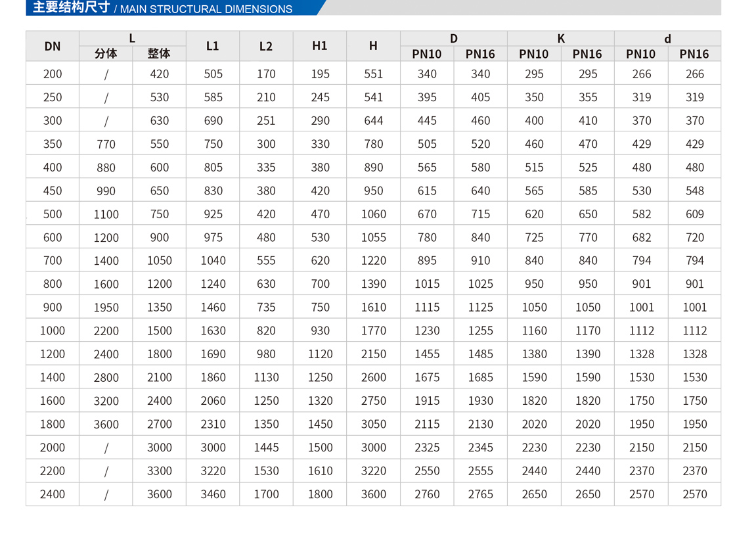The height and width of the screenshot is (533, 756).
Task: Click the PN16 sub-header under K
Action: (587, 54)
